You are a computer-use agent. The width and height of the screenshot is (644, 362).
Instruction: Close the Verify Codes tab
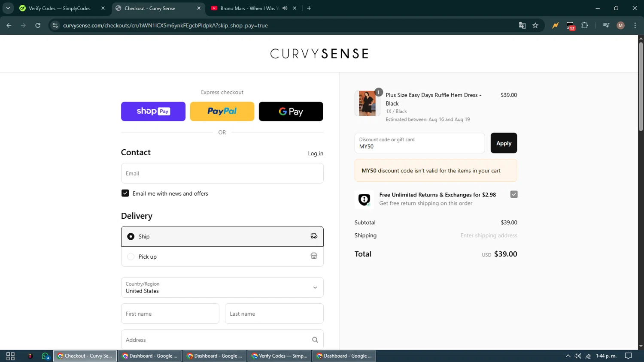103,8
